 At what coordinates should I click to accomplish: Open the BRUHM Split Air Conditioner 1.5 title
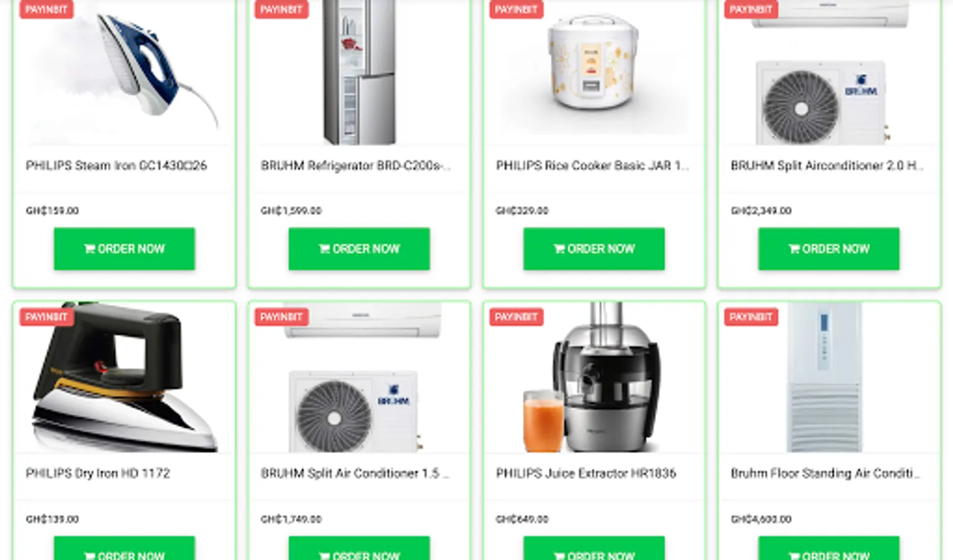coord(354,474)
